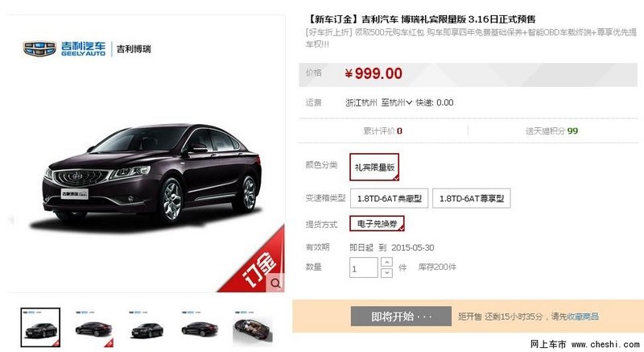Image resolution: width=644 pixels, height=352 pixels.
Task: Click the magnifier zoom icon on car image
Action: (275, 283)
